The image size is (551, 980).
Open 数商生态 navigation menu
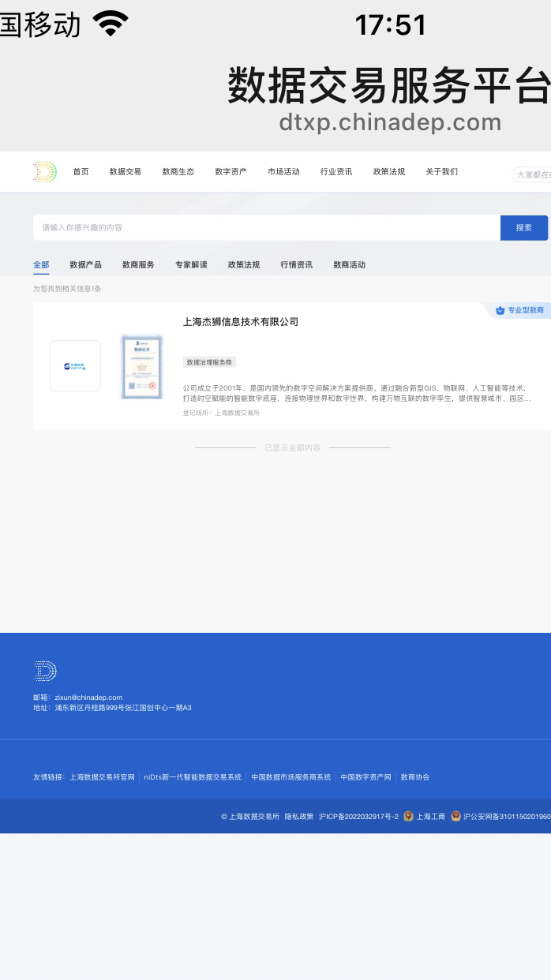(x=178, y=172)
